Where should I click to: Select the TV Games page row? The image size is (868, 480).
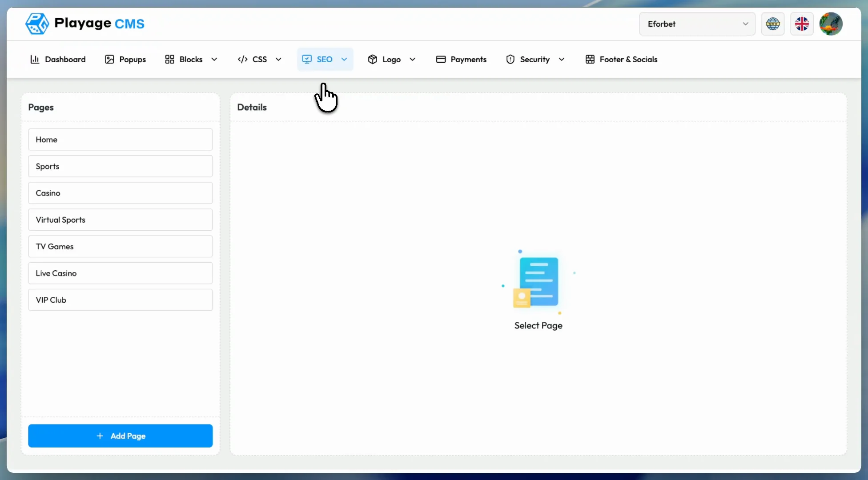[121, 246]
